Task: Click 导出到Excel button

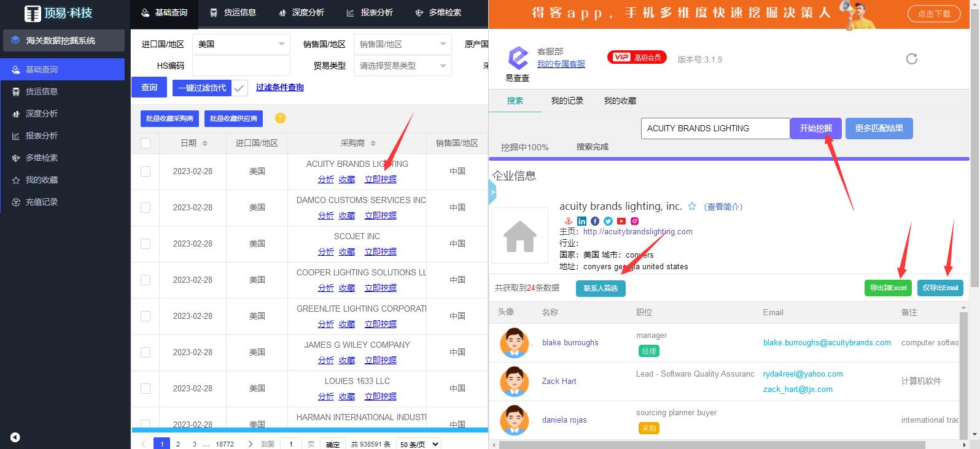Action: (x=888, y=288)
